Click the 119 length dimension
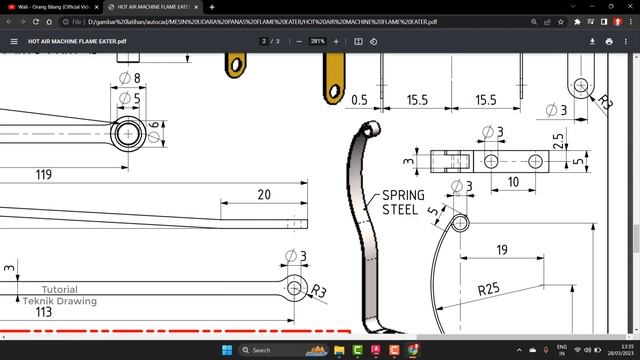 pyautogui.click(x=44, y=175)
